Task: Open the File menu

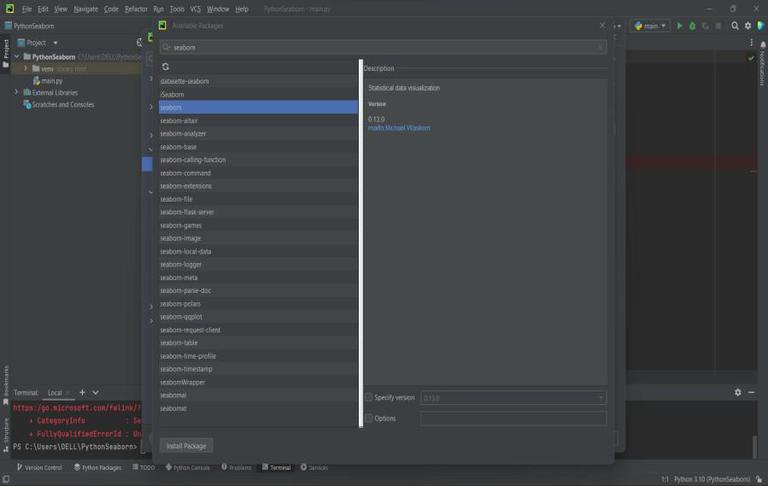Action: pos(26,9)
